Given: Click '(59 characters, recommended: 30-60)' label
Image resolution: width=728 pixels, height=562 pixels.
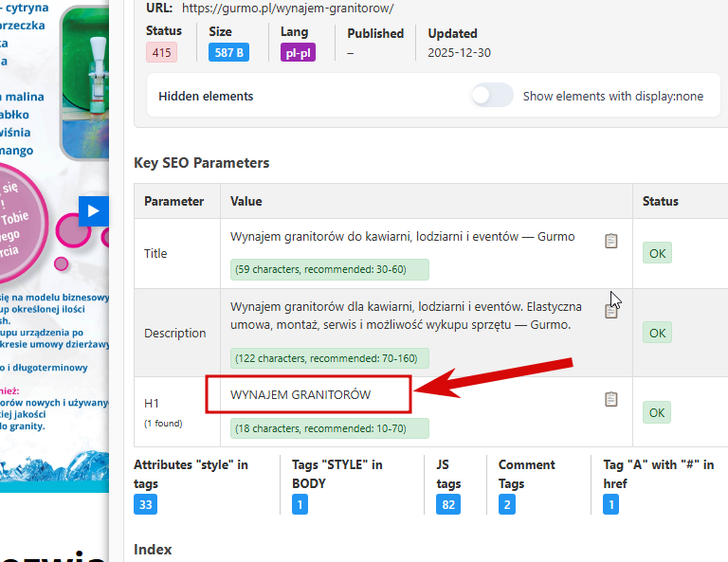Looking at the screenshot, I should 330,270.
